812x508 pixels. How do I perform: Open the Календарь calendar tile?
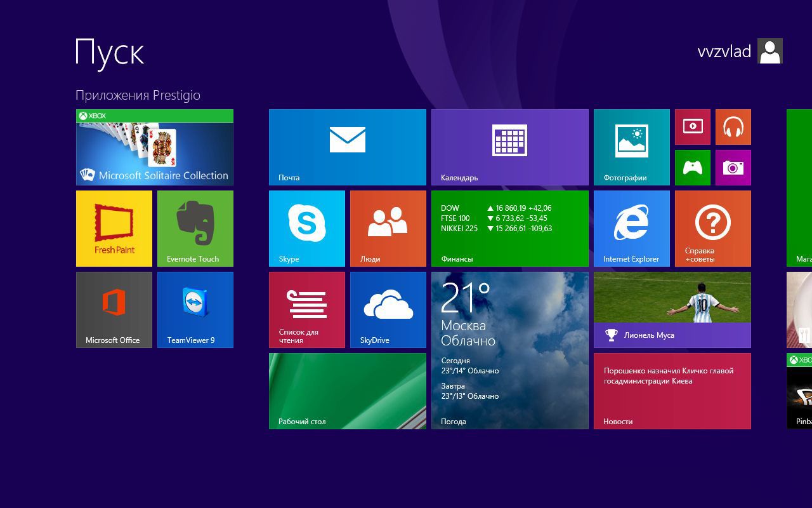510,147
